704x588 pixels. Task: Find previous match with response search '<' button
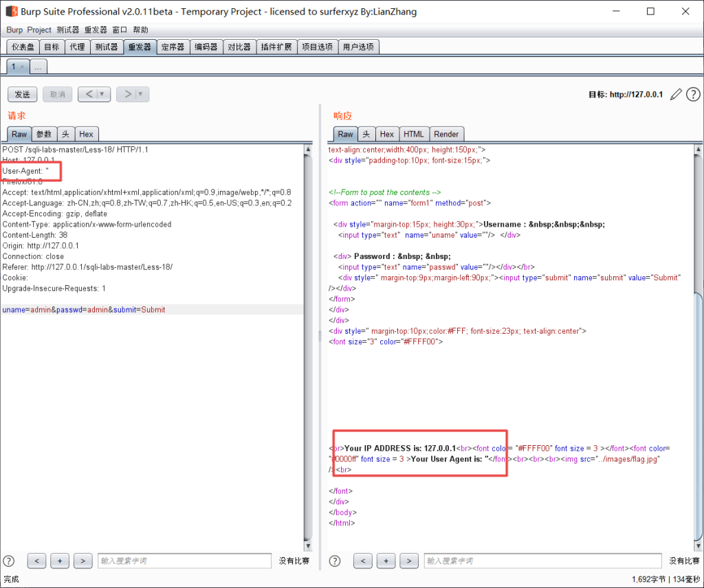coord(363,561)
